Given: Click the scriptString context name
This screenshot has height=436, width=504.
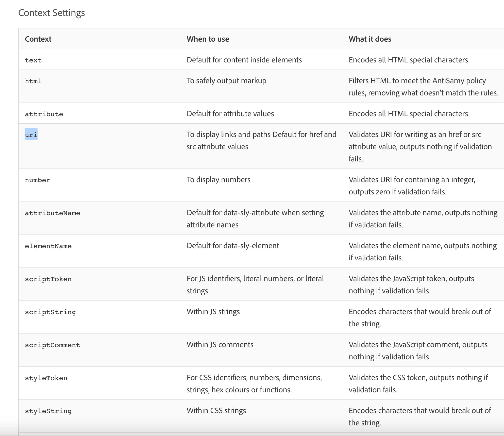Looking at the screenshot, I should tap(50, 312).
